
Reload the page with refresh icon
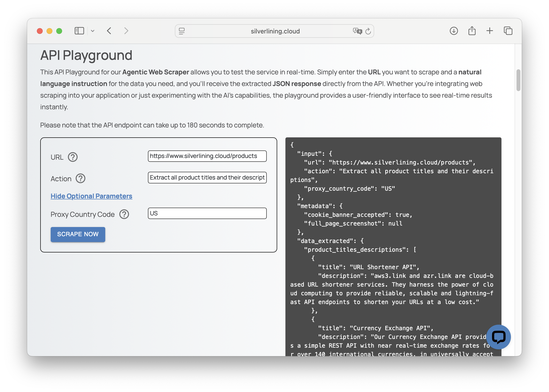pyautogui.click(x=368, y=31)
